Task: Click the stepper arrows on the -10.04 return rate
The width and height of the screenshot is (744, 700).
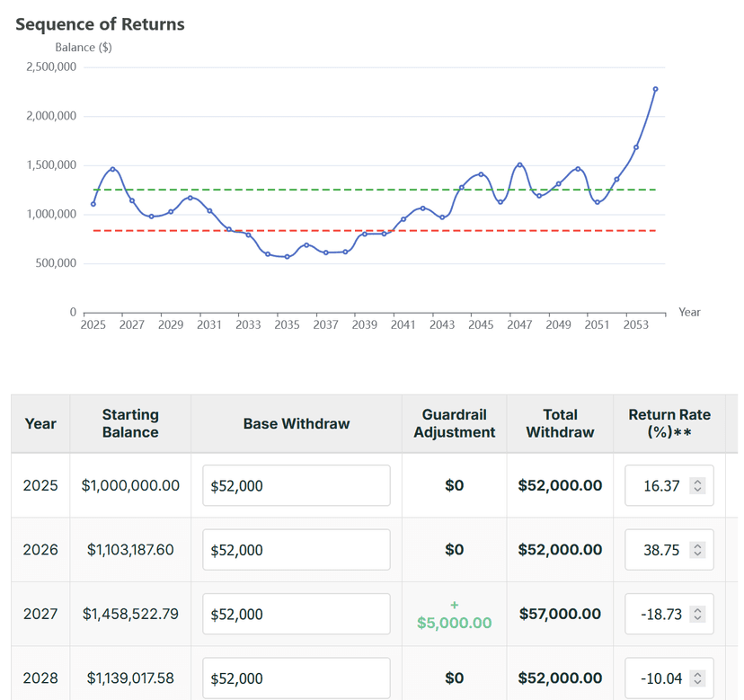Action: tap(697, 678)
